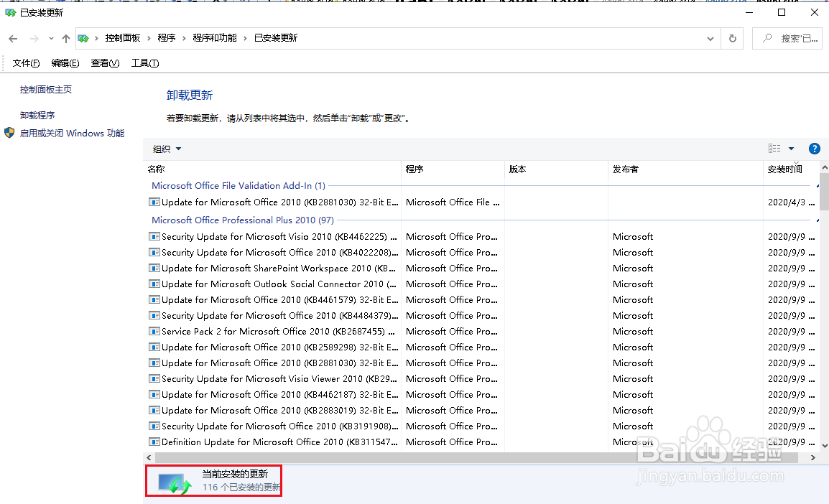Go back with the navigation back arrow
Viewport: 829px width, 504px height.
tap(13, 39)
